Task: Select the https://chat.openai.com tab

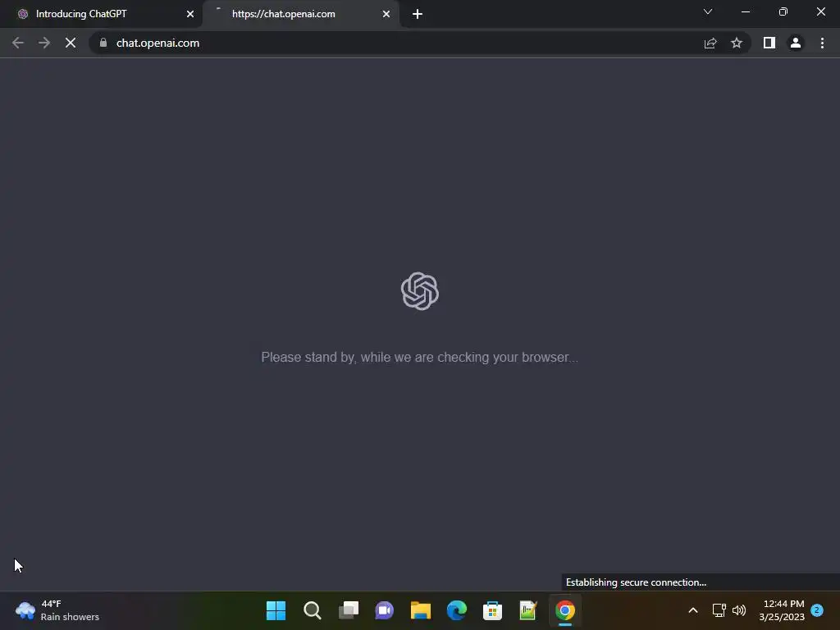Action: [301, 14]
